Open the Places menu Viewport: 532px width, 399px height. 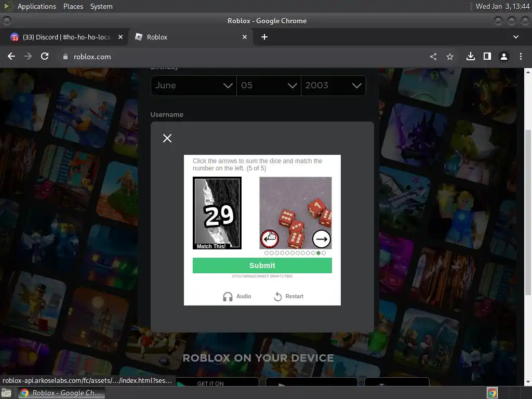73,6
